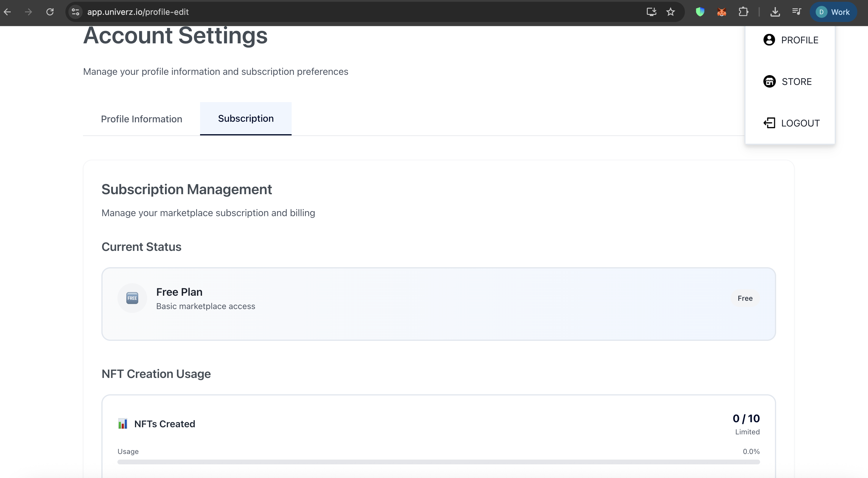The image size is (868, 478).
Task: Click the profile person icon in menu
Action: 769,40
